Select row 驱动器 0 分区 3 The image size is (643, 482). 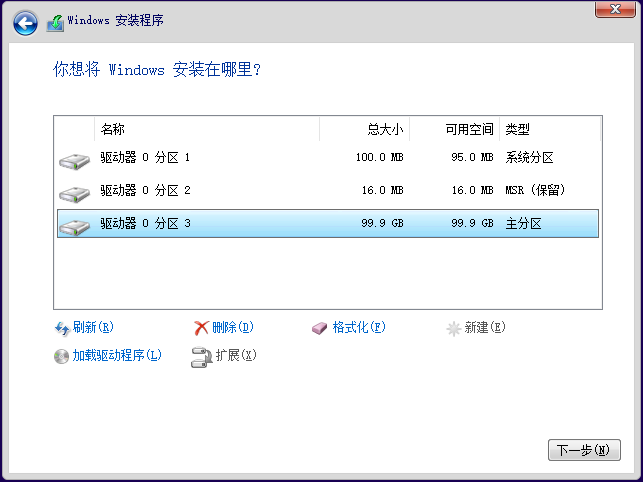click(x=328, y=224)
